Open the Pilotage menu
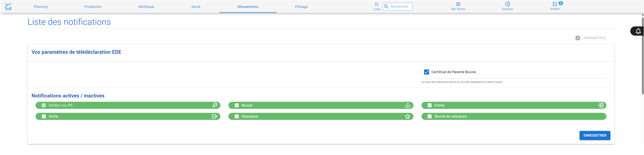 [301, 7]
